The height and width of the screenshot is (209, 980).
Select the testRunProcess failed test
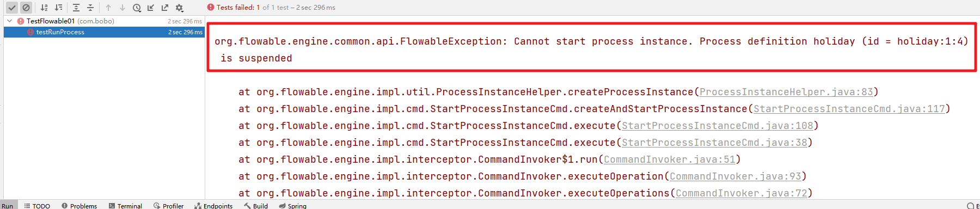104,32
